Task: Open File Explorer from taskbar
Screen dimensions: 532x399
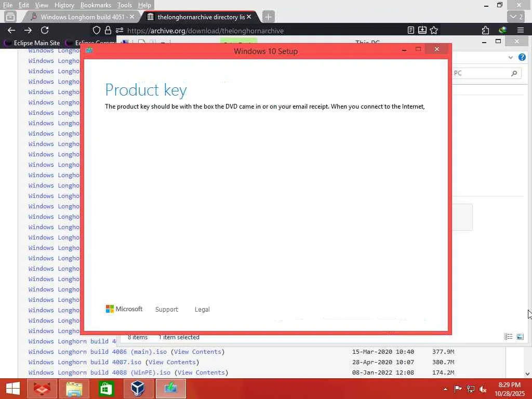Action: (x=74, y=389)
